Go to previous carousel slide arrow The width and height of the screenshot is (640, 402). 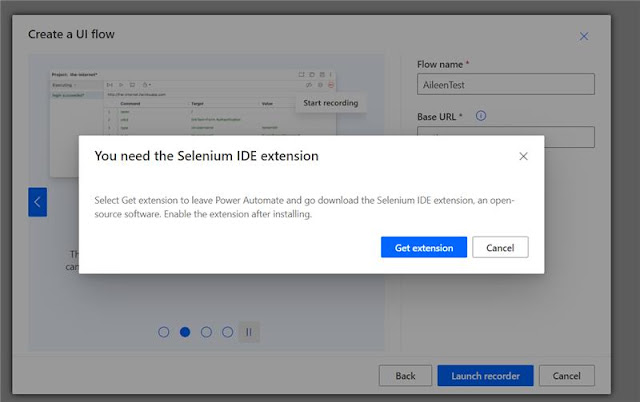tap(37, 202)
